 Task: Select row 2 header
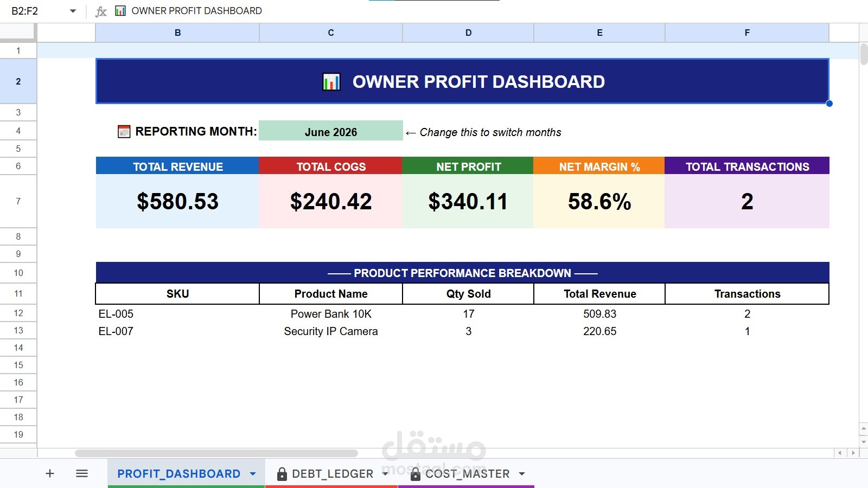(18, 81)
